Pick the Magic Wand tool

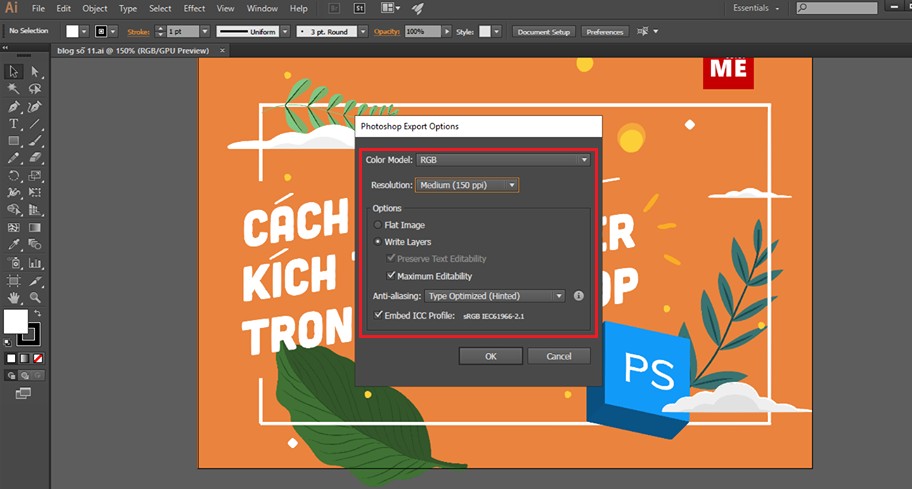click(14, 89)
